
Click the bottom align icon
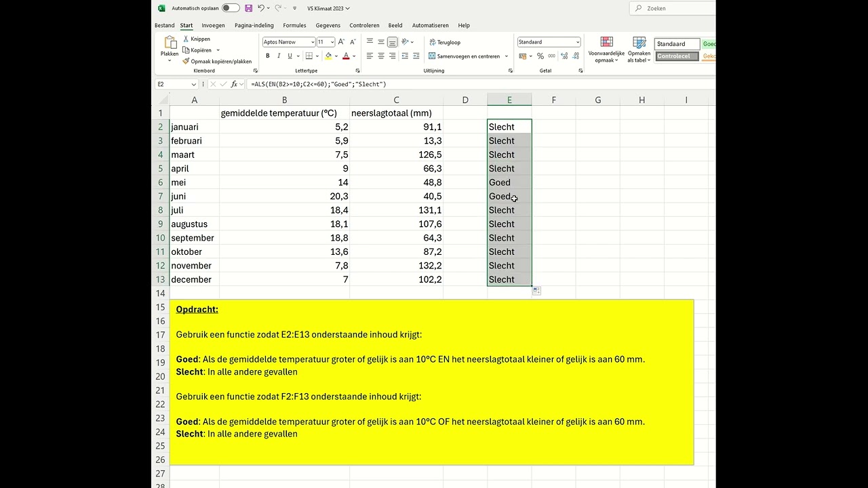pyautogui.click(x=393, y=42)
